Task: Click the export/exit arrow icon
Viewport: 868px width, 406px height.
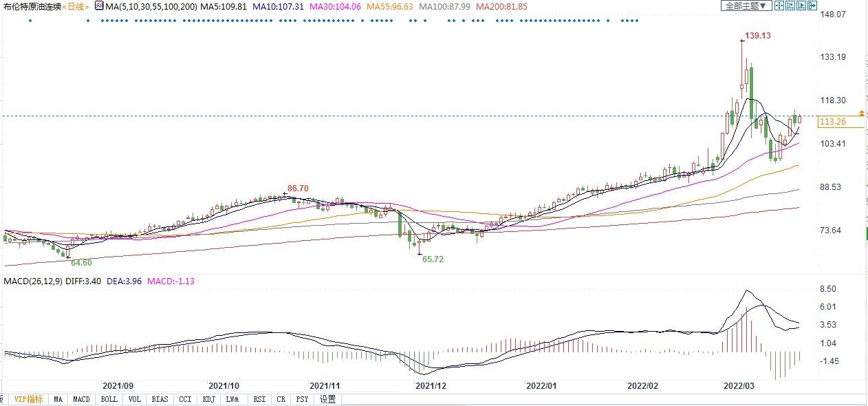Action: 812,6
